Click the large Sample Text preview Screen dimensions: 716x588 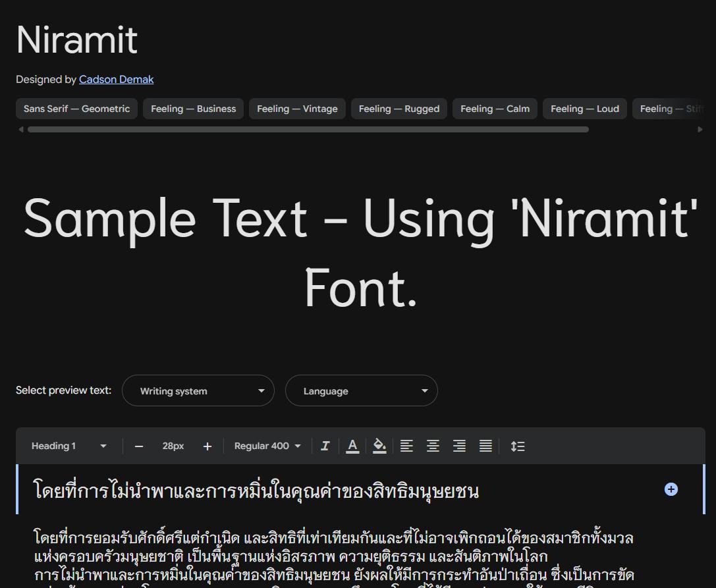(x=361, y=254)
